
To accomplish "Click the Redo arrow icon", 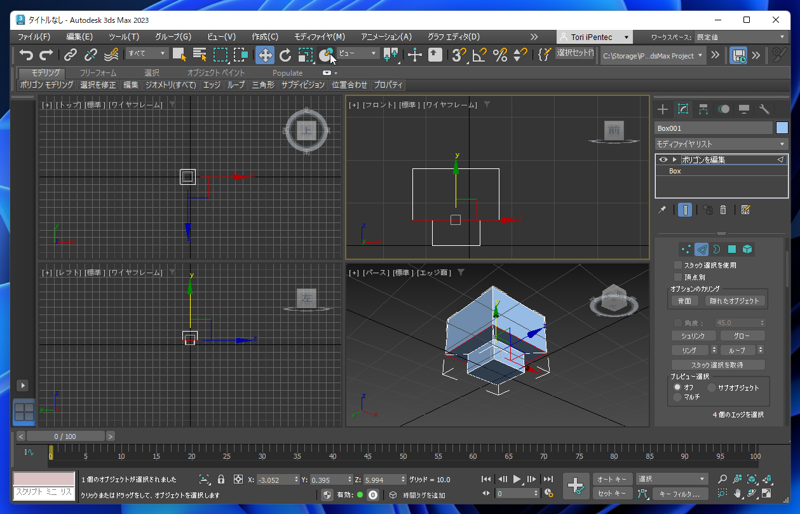I will click(x=46, y=55).
